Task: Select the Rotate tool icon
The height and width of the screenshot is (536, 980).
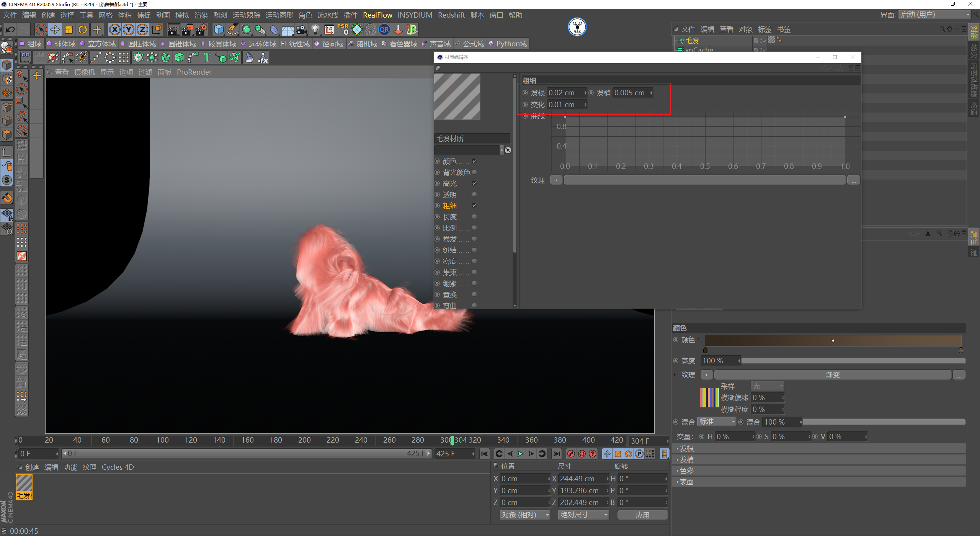Action: (83, 29)
